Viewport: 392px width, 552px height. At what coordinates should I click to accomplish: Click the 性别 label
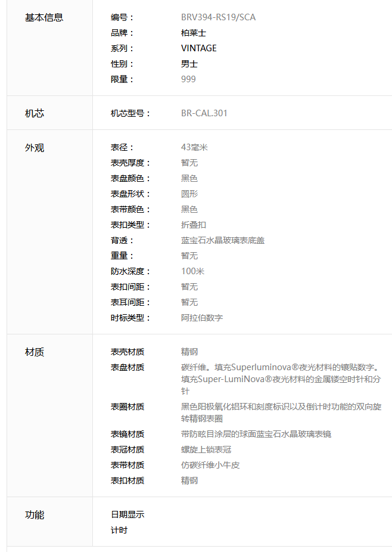pos(122,64)
